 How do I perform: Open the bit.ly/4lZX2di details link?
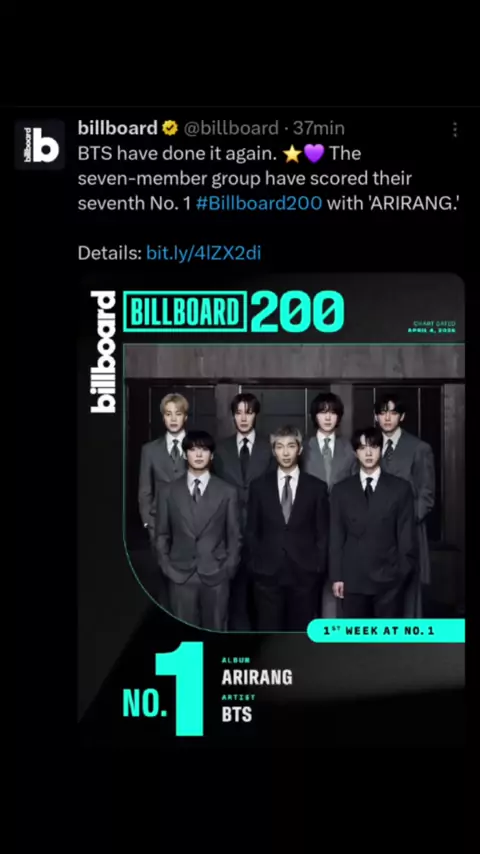[204, 253]
